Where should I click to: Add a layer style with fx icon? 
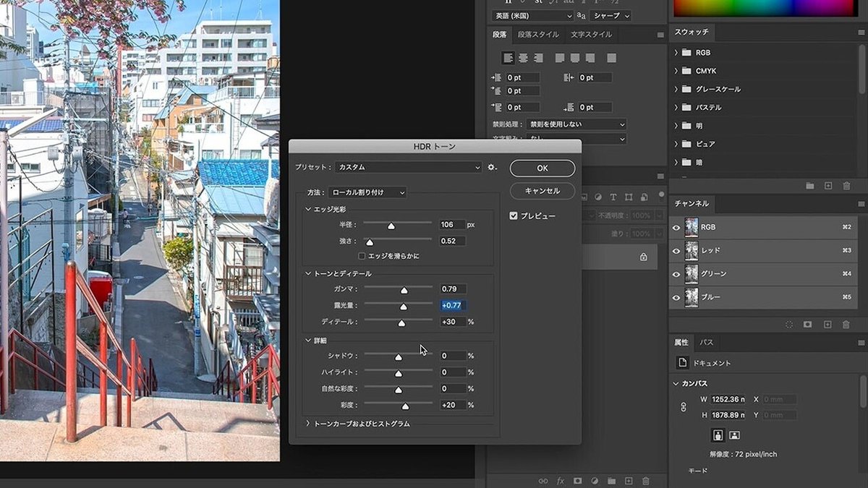click(561, 481)
